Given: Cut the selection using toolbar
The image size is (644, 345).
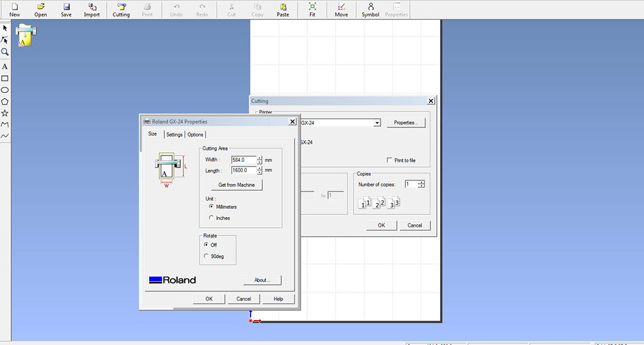Looking at the screenshot, I should (232, 10).
